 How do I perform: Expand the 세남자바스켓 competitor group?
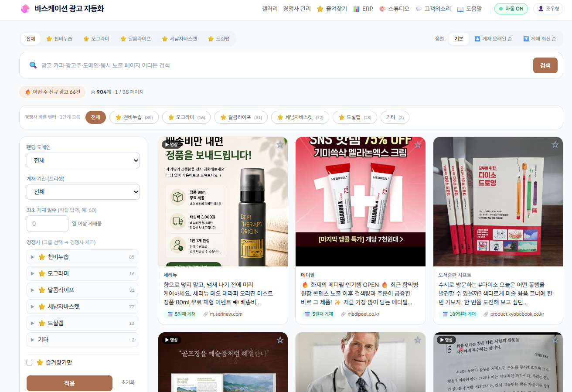click(82, 307)
